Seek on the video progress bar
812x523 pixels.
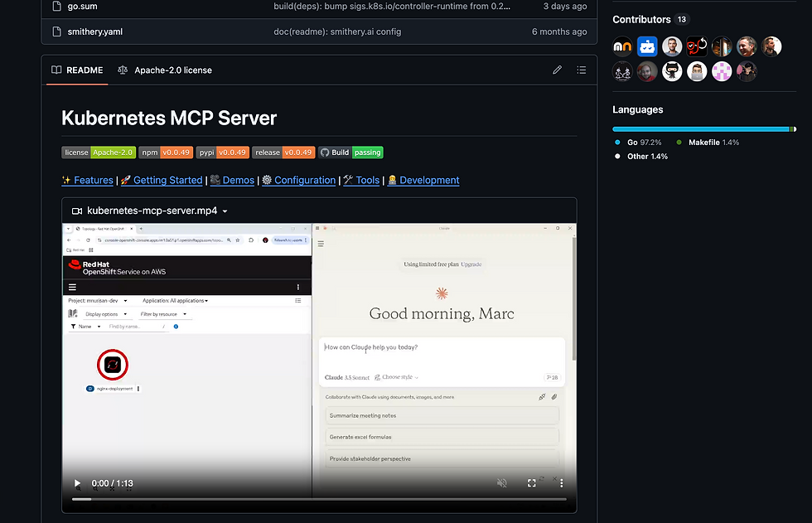pyautogui.click(x=319, y=499)
